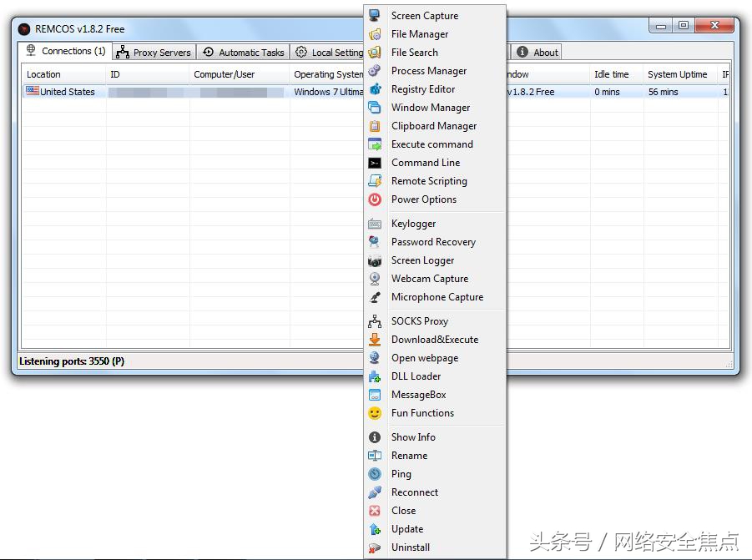Screen dimensions: 752x560
Task: Select Keylogger from the context menu
Action: pos(435,224)
